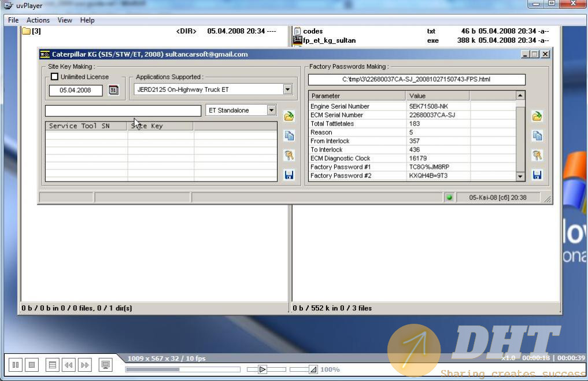Expand the Applications Supported dropdown
588x381 pixels.
(287, 89)
